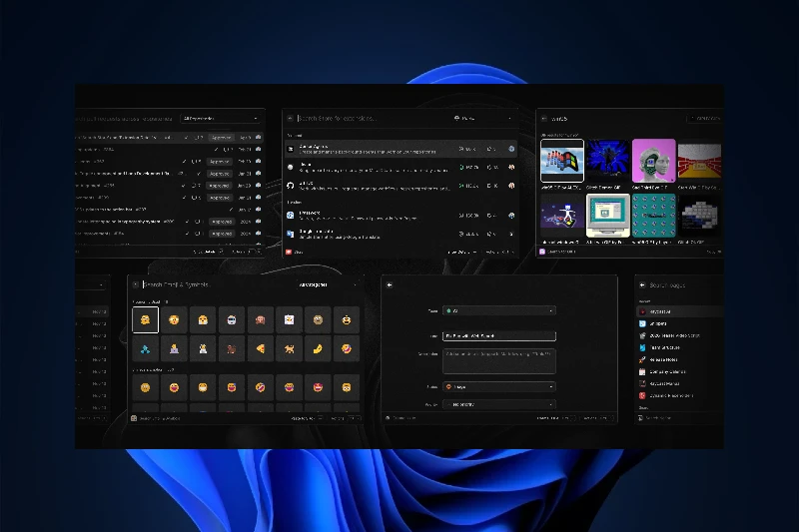Click the Approved badge in the highlighted pull request
This screenshot has width=799, height=532.
click(221, 138)
